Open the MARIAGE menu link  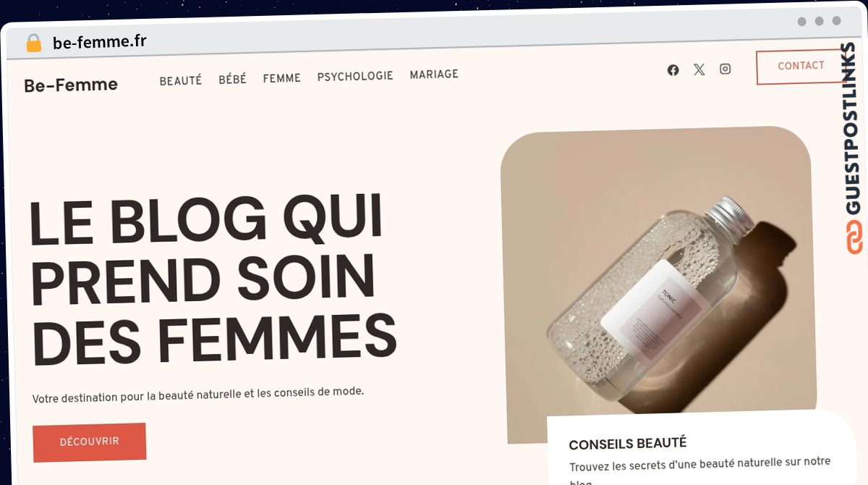tap(434, 75)
